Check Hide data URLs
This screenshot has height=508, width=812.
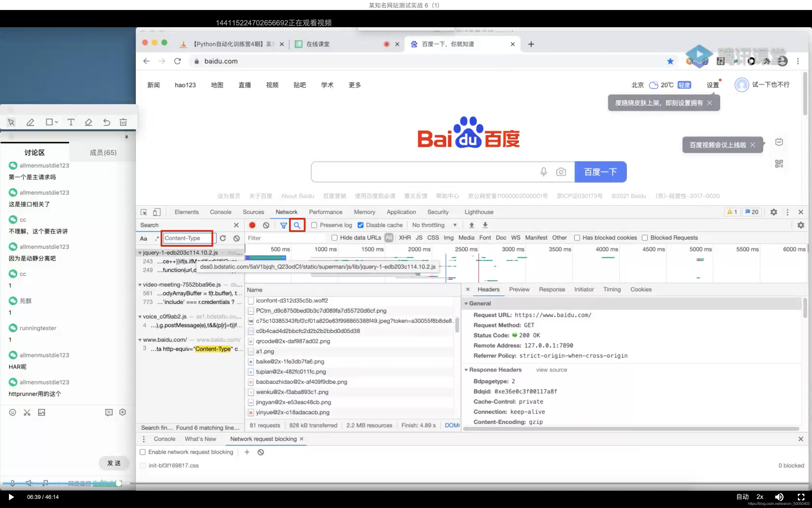click(334, 238)
